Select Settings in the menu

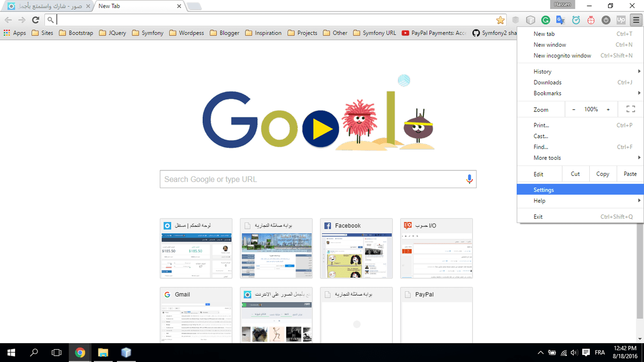[580, 190]
